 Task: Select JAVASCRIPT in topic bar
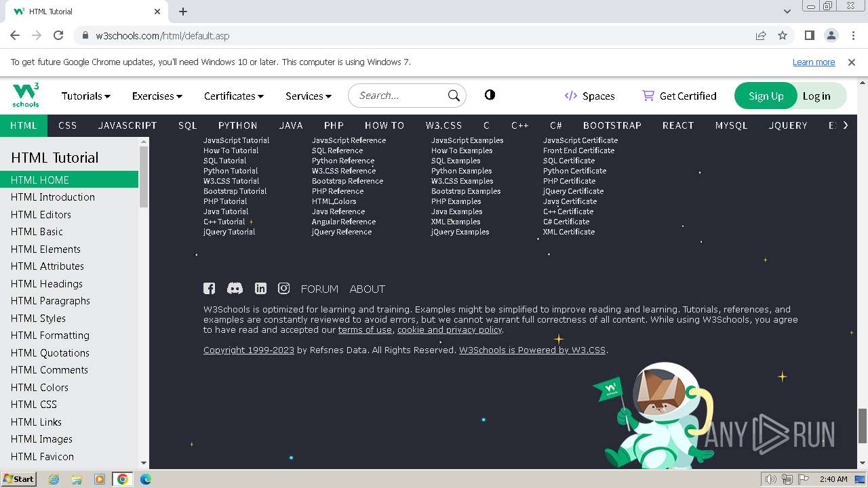(127, 125)
